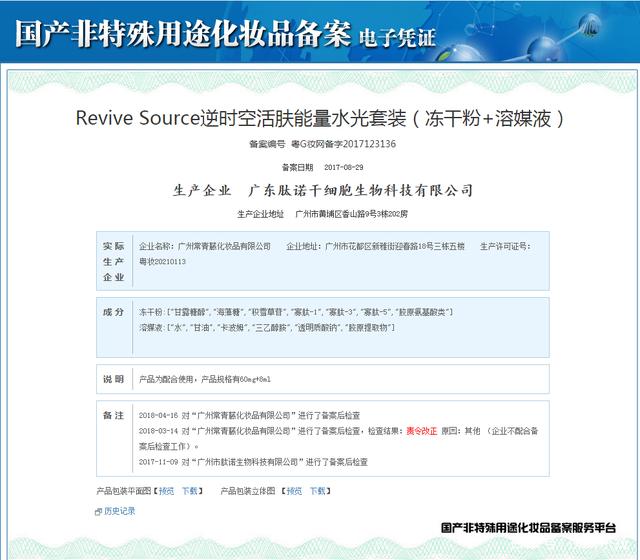This screenshot has height=560, width=640.
Task: Click ingredient 寡肽-5
Action: 375,312
